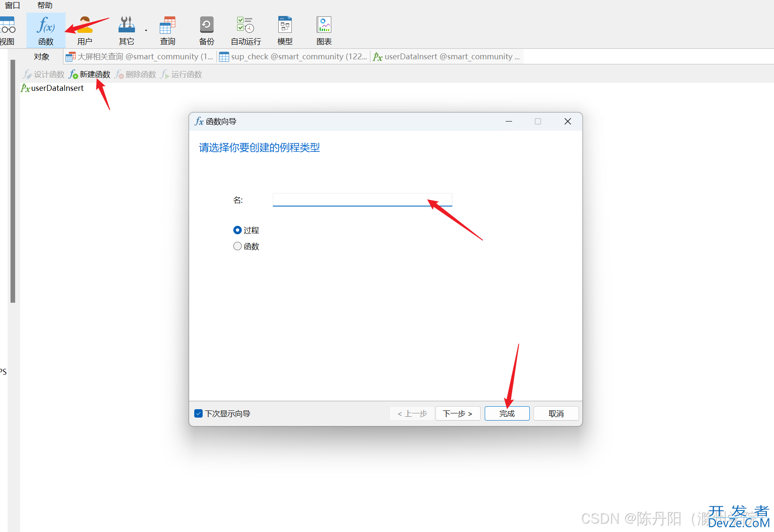This screenshot has width=774, height=532.
Task: Expand the 其它 dropdown arrow
Action: (146, 30)
